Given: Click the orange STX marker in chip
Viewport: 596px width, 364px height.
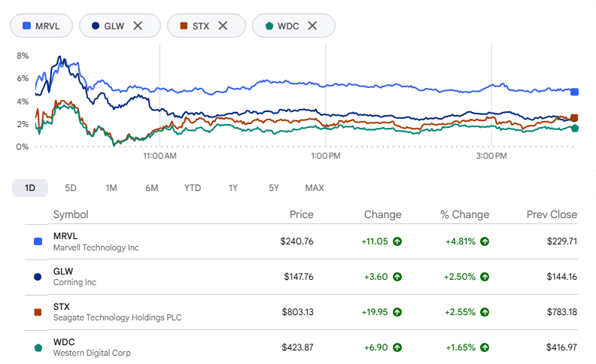Looking at the screenshot, I should pos(184,26).
